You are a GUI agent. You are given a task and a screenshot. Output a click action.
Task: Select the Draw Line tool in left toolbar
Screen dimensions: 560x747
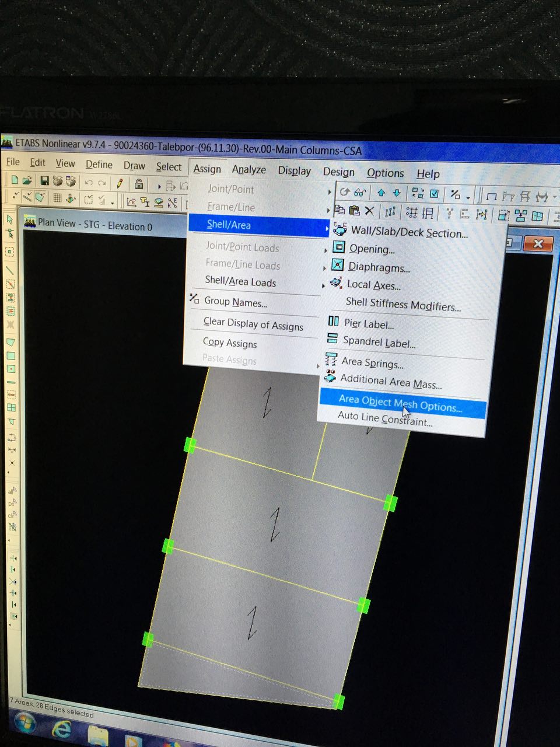pyautogui.click(x=10, y=271)
